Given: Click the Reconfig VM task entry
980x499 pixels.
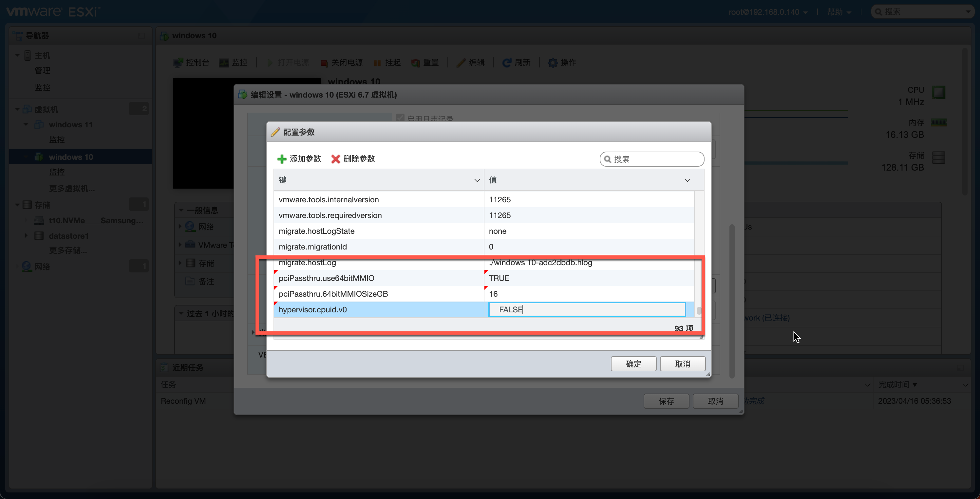Looking at the screenshot, I should coord(183,401).
